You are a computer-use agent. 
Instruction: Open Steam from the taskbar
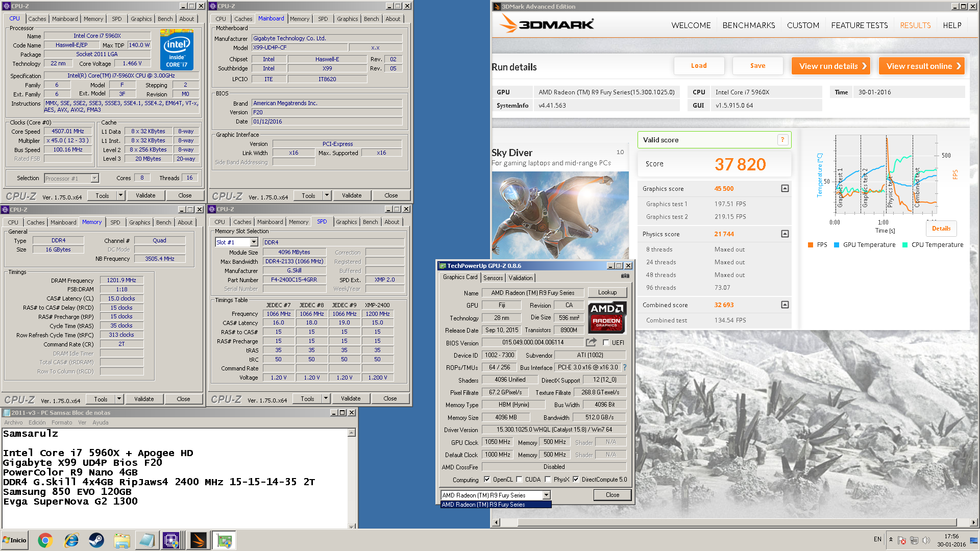[x=96, y=540]
